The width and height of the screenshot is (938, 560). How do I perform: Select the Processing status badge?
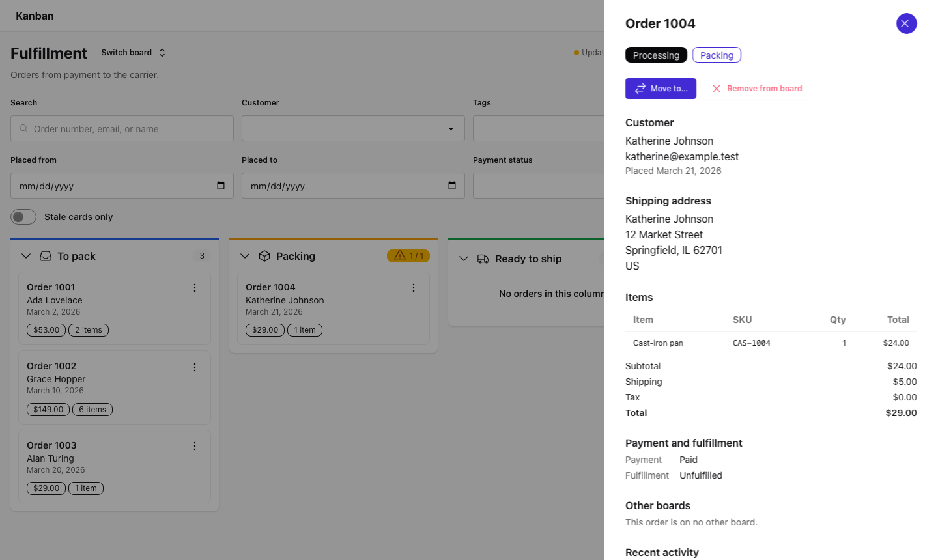656,55
